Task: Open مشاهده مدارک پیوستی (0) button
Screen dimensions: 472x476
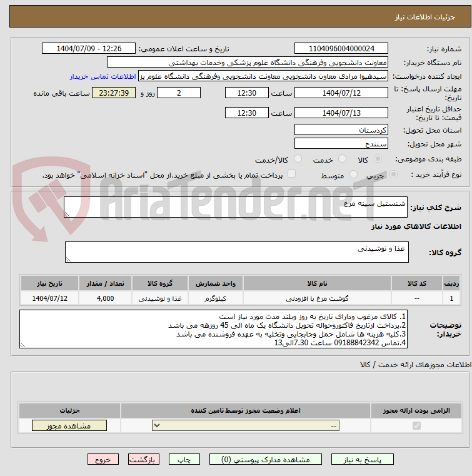Action: [266, 459]
